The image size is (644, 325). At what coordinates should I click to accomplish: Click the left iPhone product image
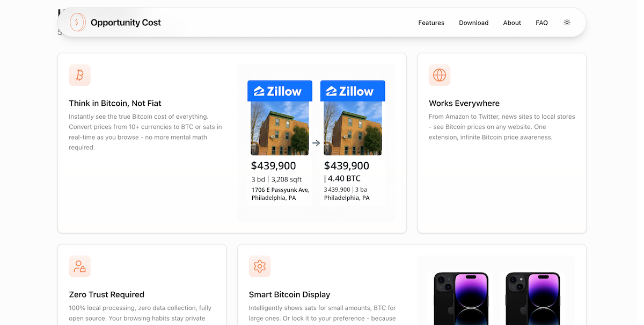[461, 298]
